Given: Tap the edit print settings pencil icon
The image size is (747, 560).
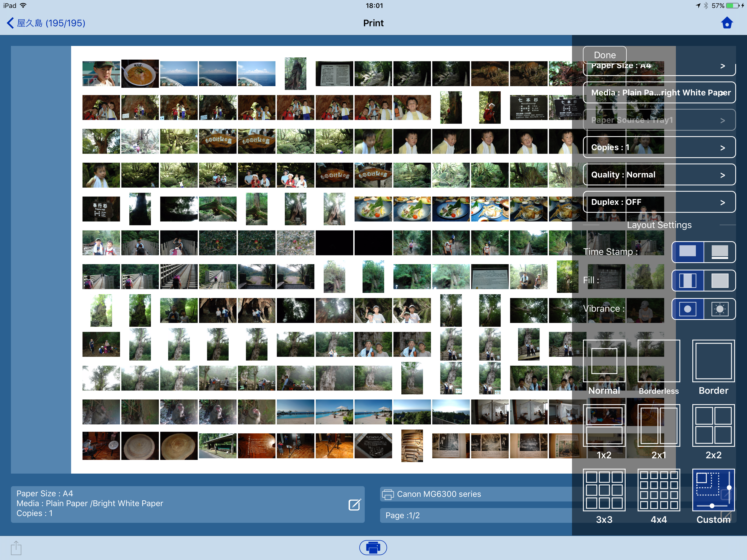Looking at the screenshot, I should [x=355, y=504].
